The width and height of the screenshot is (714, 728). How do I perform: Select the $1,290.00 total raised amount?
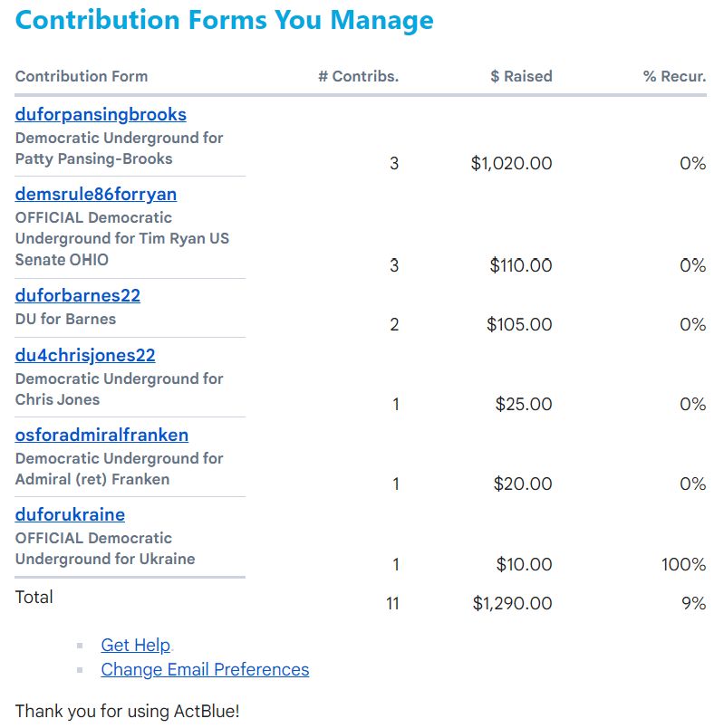click(512, 604)
